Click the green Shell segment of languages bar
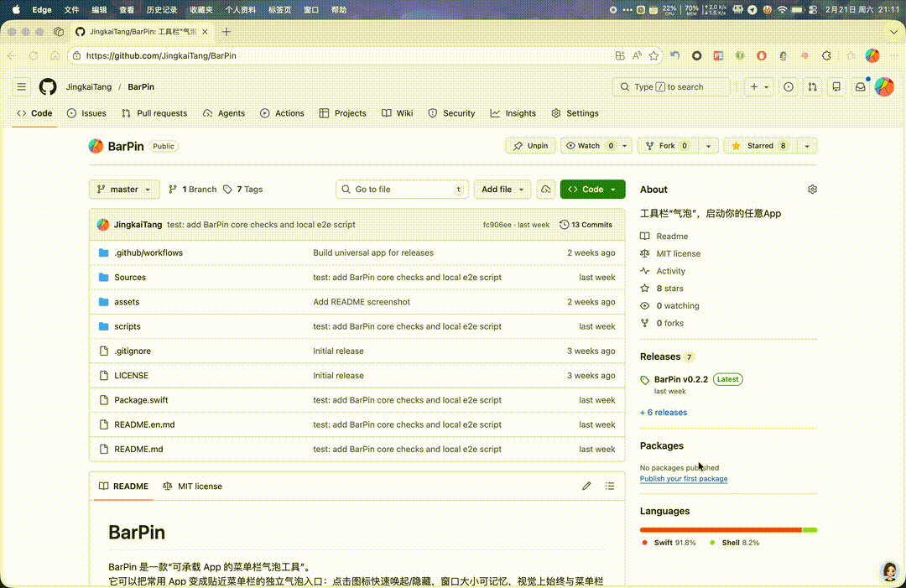Screen dimensions: 906x588 [x=810, y=529]
